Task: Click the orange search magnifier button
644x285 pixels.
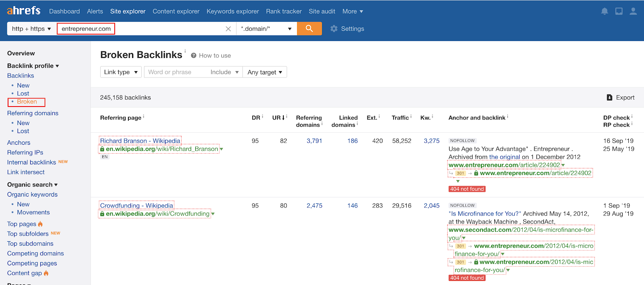Action: [309, 29]
